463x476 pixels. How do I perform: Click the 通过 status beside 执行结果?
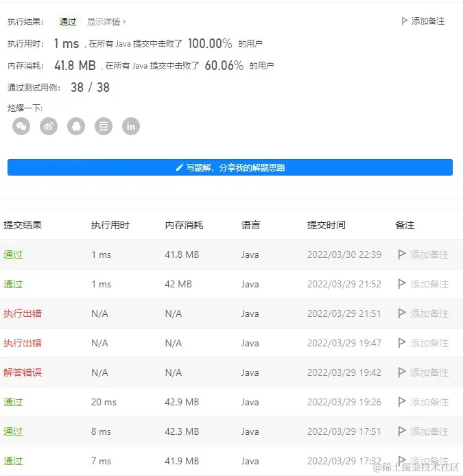coord(68,21)
